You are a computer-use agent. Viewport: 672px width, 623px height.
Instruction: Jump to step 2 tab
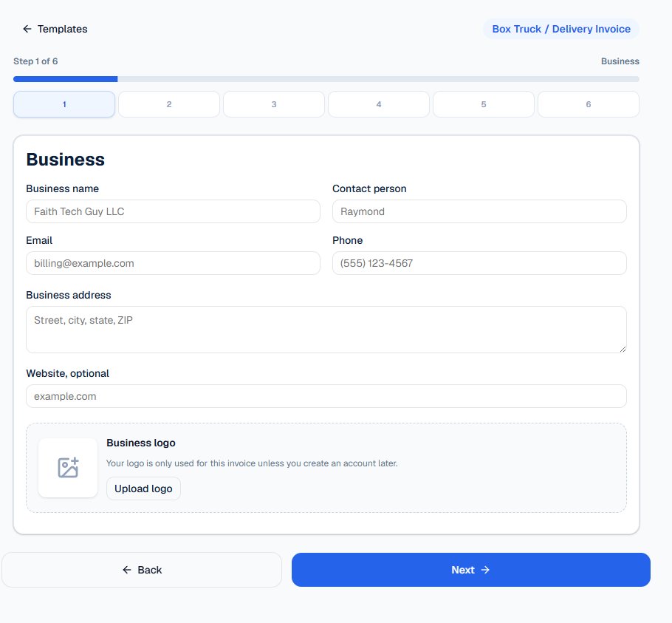pos(169,104)
